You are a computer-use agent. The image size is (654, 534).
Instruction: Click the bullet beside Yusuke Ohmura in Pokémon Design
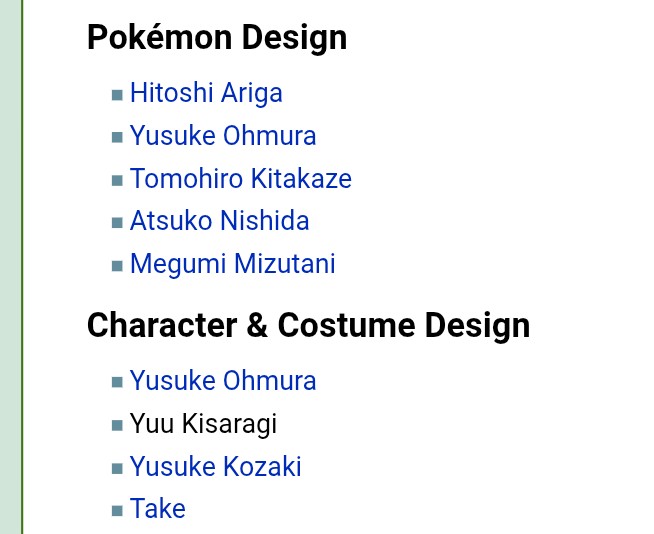117,138
